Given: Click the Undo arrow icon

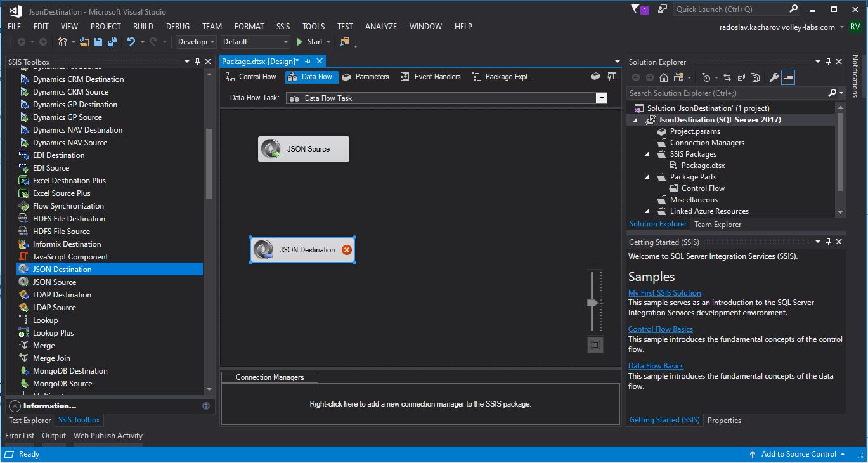Looking at the screenshot, I should click(x=131, y=42).
